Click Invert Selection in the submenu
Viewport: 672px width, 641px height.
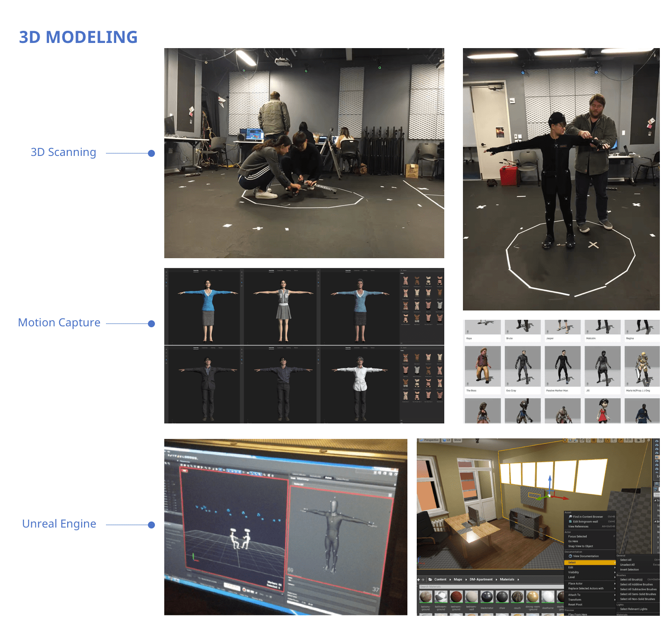(630, 570)
